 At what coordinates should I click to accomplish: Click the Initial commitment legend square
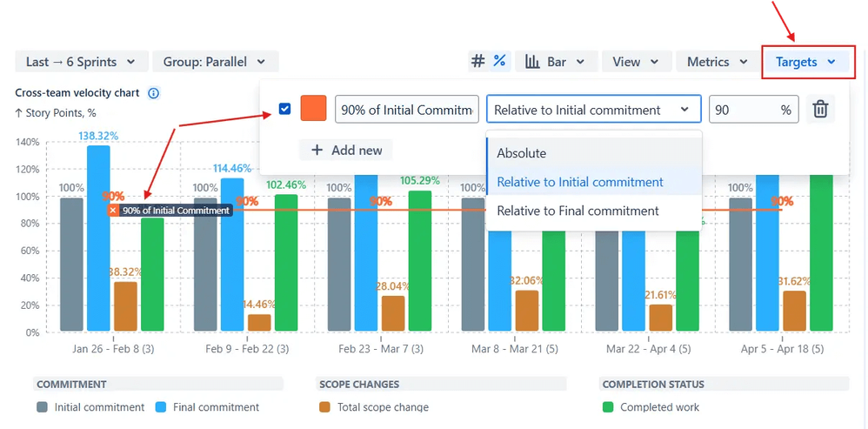pos(42,406)
